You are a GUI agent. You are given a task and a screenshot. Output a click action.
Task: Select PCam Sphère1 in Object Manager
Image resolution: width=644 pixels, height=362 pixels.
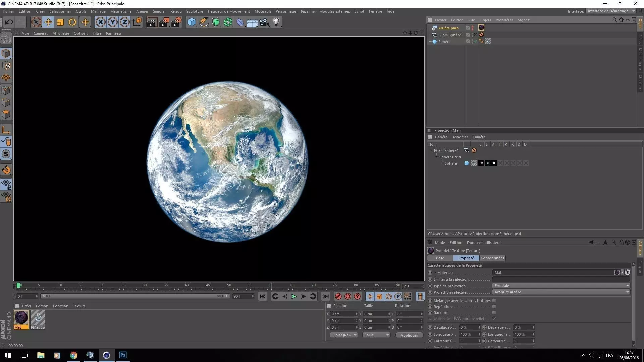[x=450, y=35]
